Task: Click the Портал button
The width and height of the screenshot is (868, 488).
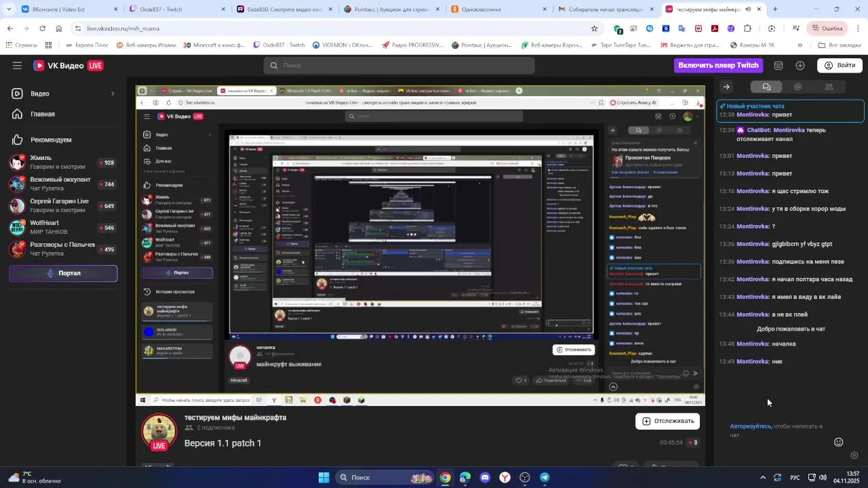Action: click(63, 273)
